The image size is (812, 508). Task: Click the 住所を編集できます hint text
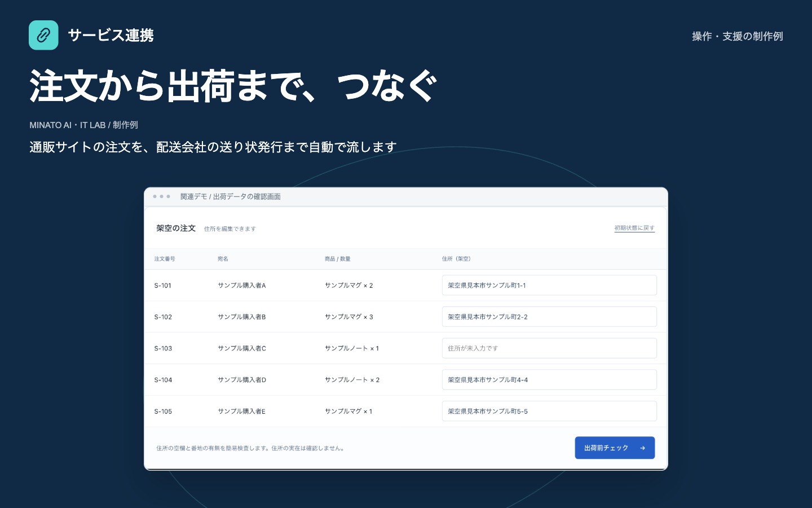(230, 229)
